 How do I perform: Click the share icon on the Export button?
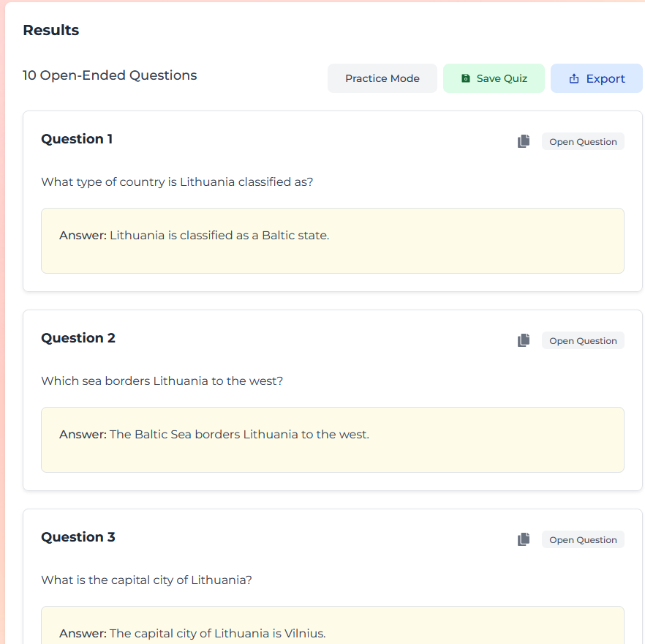[x=574, y=78]
